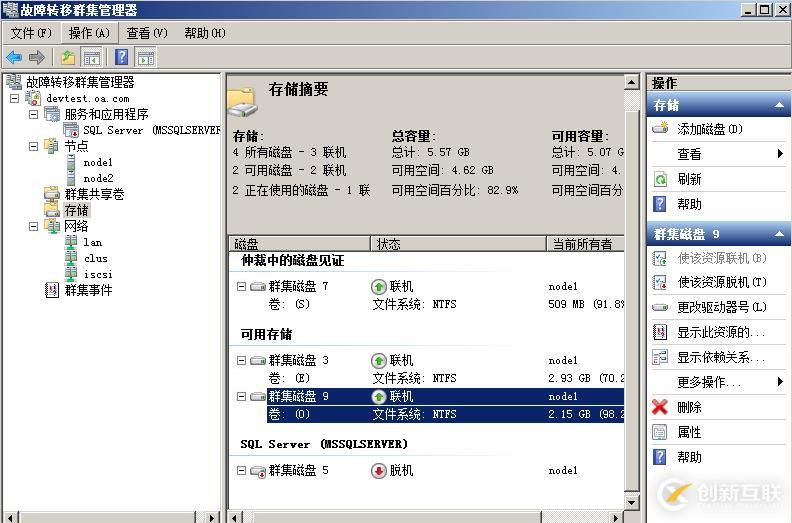Click the offline status icon of 群集磁盘 5
This screenshot has height=523, width=792.
(378, 471)
